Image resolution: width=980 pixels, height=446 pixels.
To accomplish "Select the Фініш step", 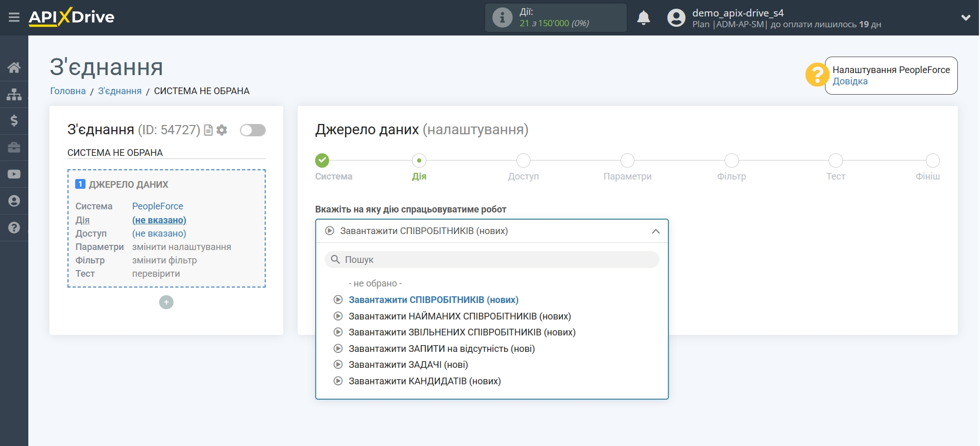I will click(933, 160).
